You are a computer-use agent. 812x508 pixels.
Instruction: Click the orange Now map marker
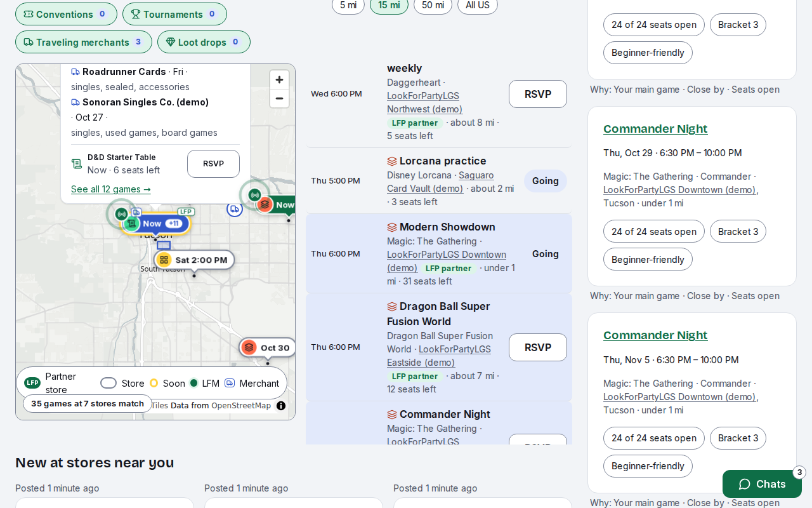(x=276, y=204)
